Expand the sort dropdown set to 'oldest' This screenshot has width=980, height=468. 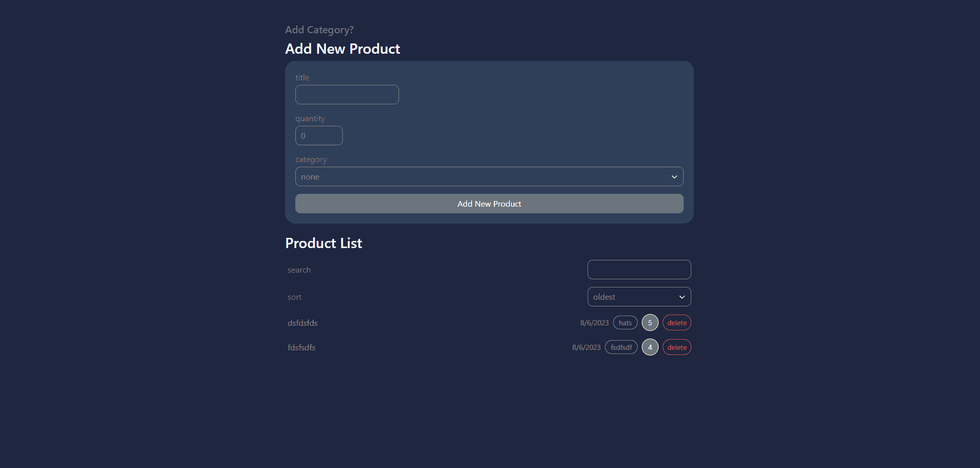point(639,297)
